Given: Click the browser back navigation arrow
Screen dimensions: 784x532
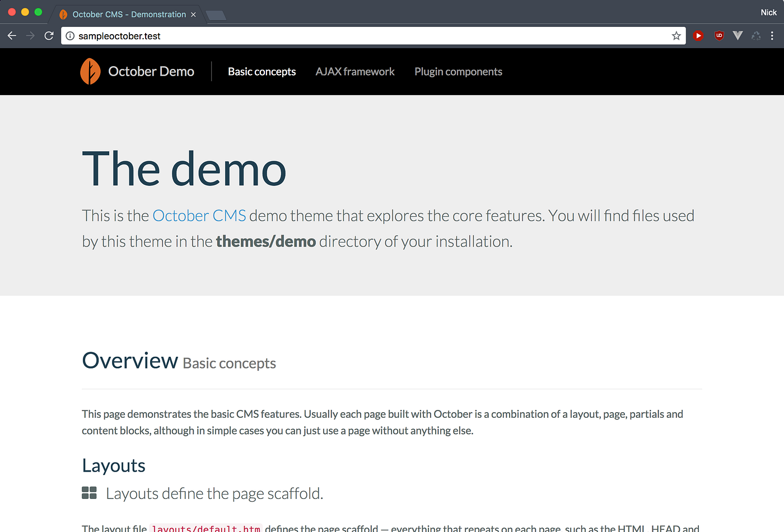Looking at the screenshot, I should coord(12,35).
